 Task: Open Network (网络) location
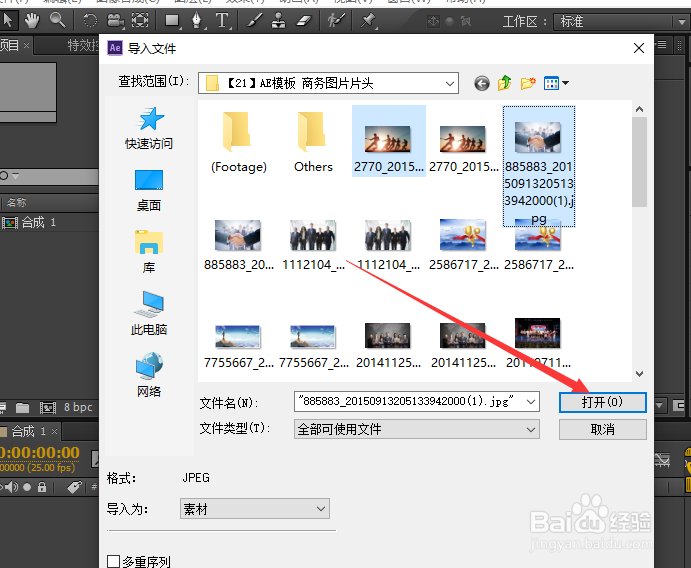(x=149, y=375)
